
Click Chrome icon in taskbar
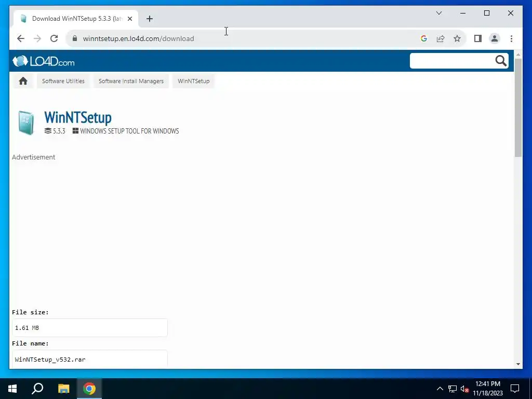89,389
